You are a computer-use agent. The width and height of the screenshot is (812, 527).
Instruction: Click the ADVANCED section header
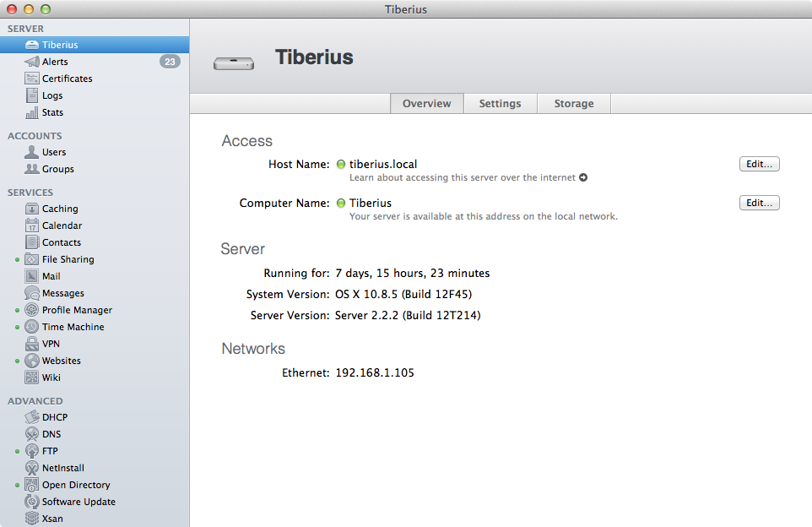tap(35, 401)
